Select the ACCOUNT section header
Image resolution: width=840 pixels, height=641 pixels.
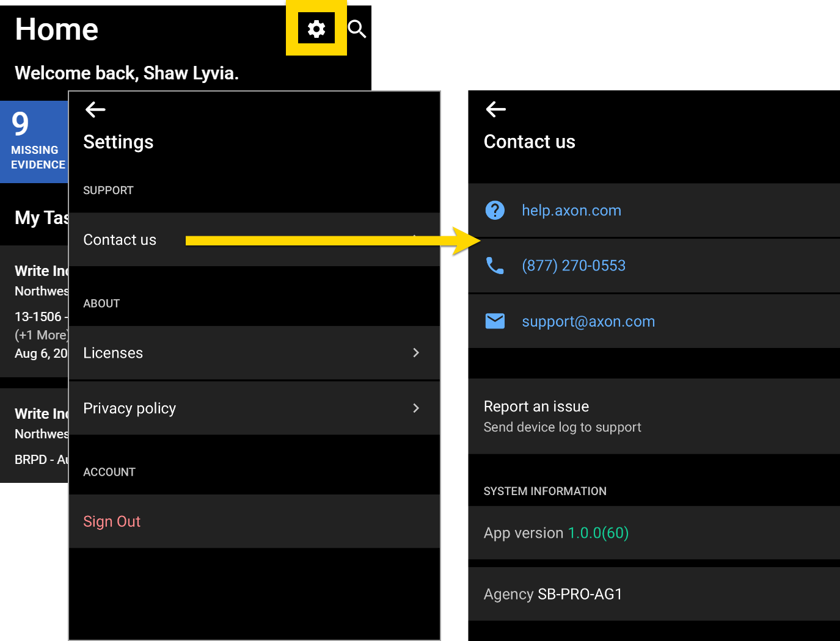tap(109, 471)
